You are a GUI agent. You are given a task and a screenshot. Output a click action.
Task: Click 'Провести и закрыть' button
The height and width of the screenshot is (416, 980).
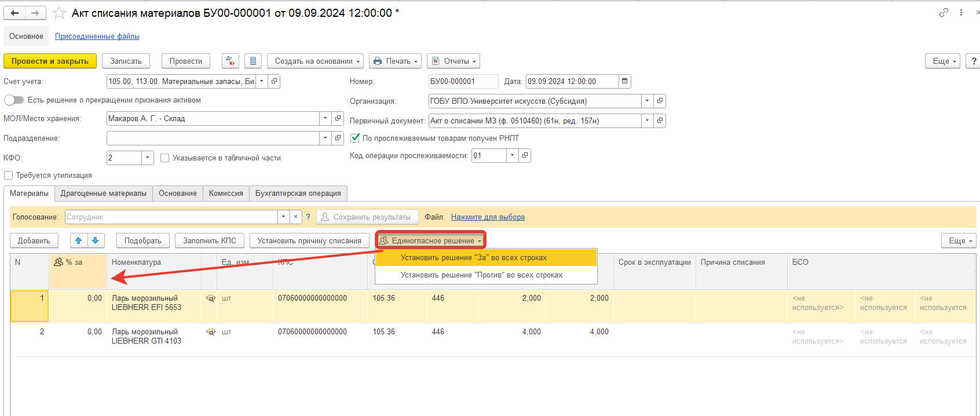(50, 61)
